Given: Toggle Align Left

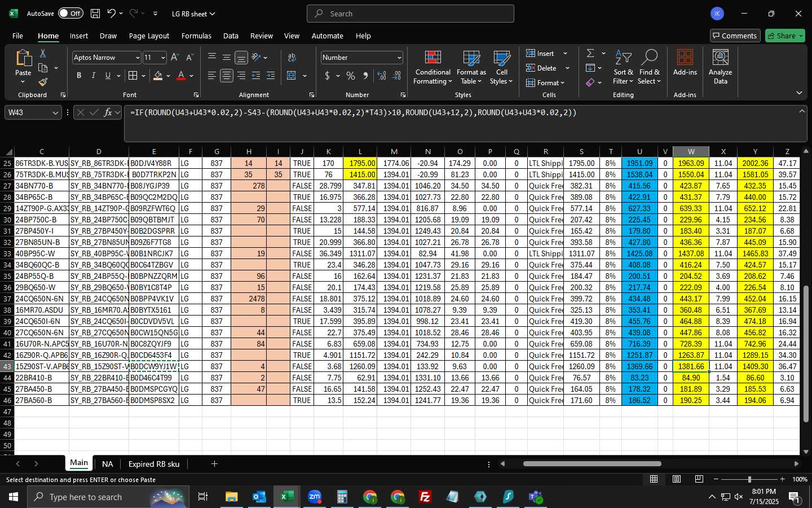Looking at the screenshot, I should click(212, 76).
